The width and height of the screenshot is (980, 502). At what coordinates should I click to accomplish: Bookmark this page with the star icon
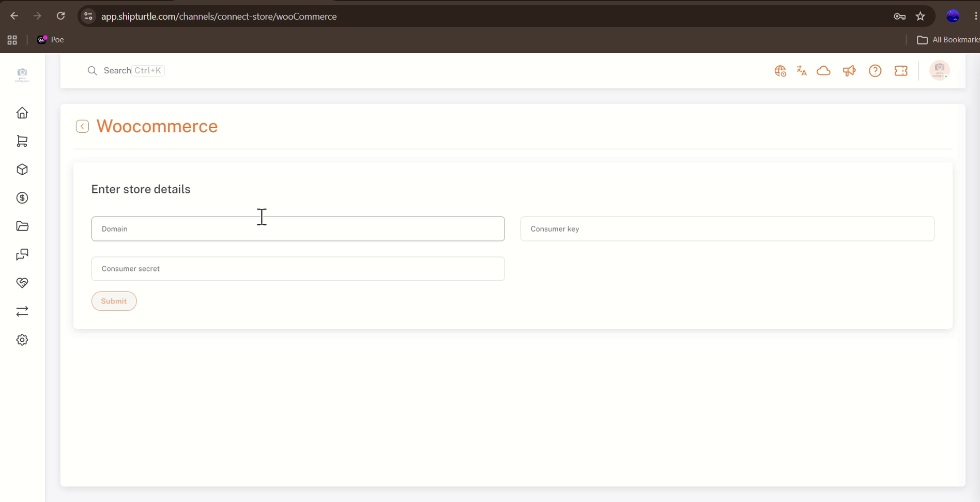(x=921, y=16)
